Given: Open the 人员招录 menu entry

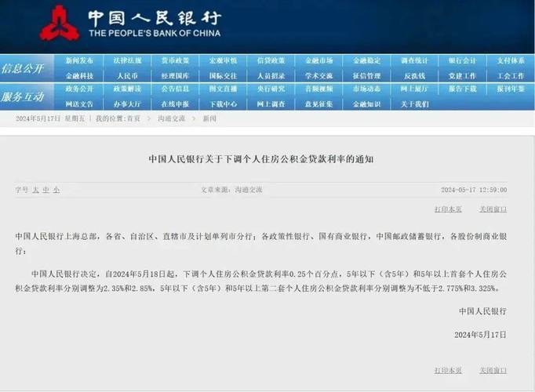Looking at the screenshot, I should 271,76.
